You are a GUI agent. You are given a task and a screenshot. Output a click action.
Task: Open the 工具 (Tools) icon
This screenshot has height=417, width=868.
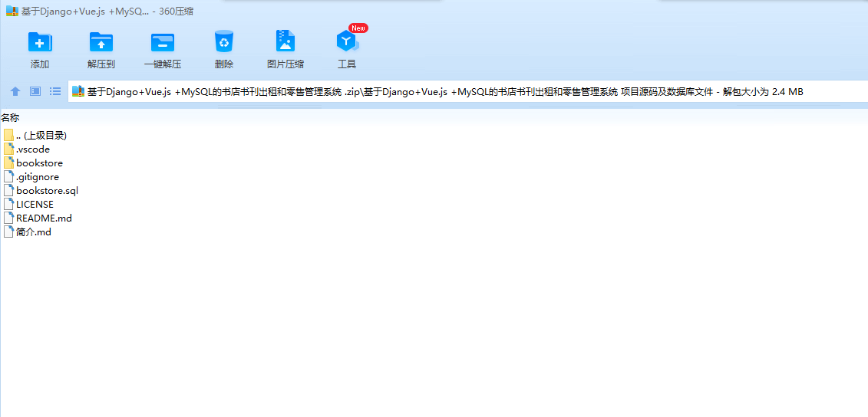[347, 41]
